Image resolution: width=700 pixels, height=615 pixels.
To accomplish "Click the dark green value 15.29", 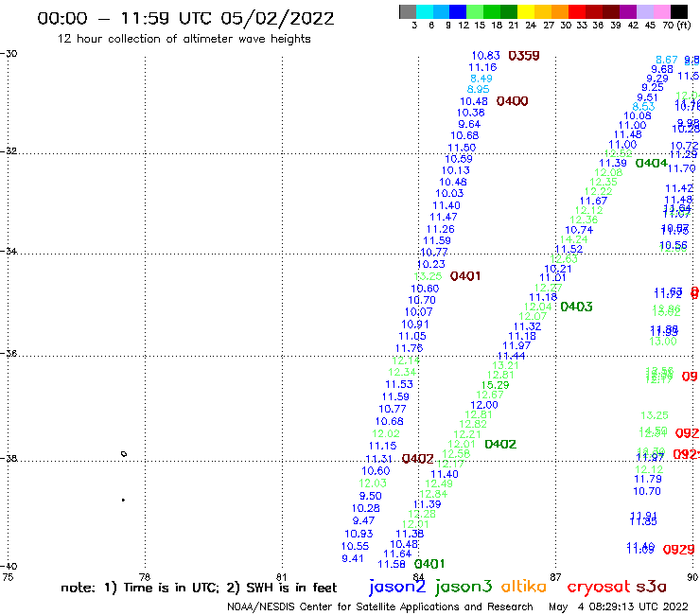I will [495, 385].
